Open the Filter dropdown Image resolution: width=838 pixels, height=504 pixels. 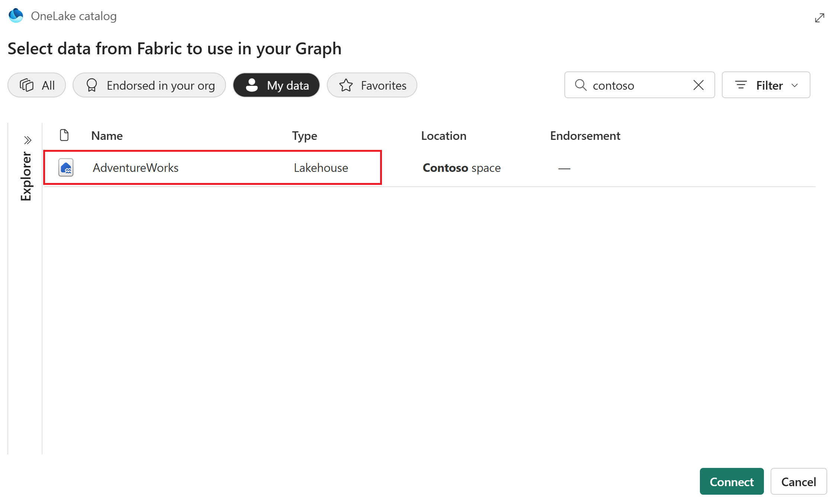click(x=765, y=85)
